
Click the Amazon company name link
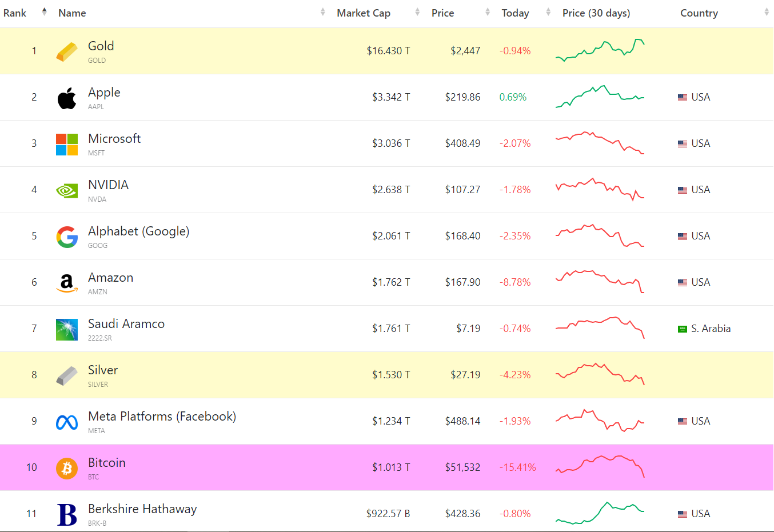[x=110, y=277]
